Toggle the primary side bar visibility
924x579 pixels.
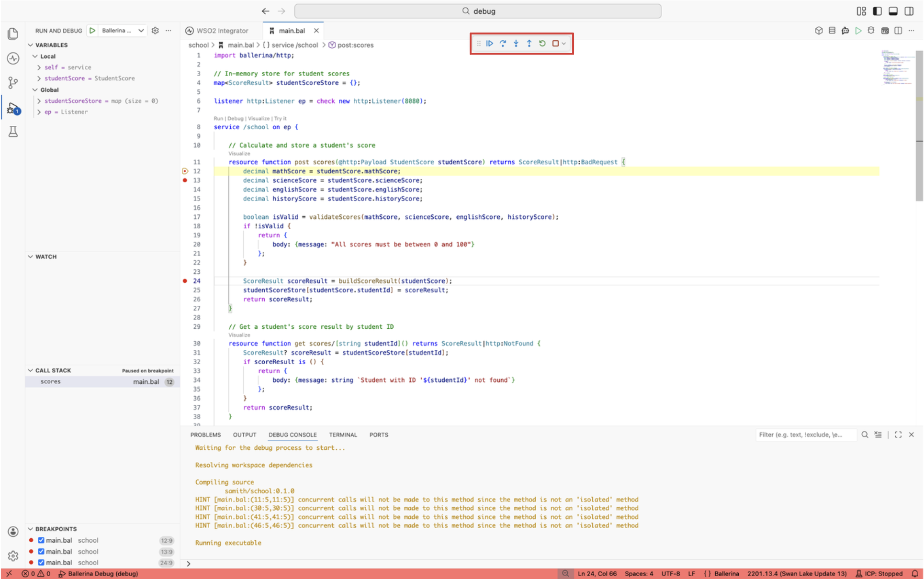click(877, 11)
